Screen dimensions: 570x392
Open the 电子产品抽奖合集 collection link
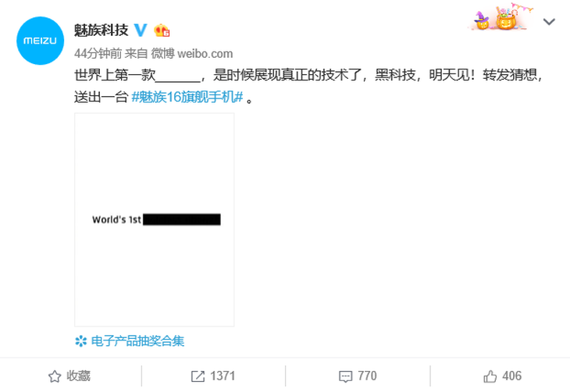(137, 341)
